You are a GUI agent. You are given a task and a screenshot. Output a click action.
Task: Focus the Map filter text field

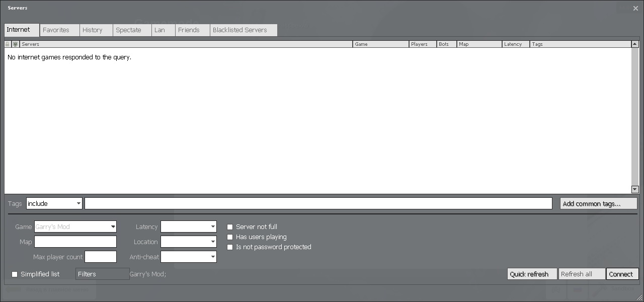point(75,242)
